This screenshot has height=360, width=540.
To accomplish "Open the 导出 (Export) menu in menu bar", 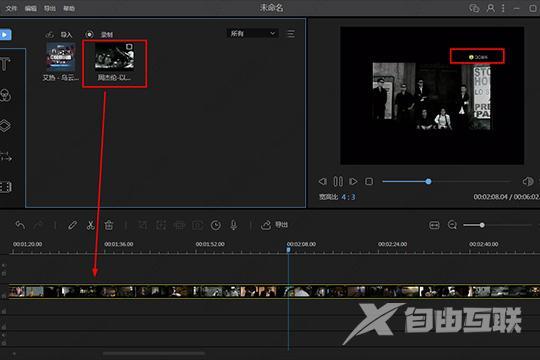I will pyautogui.click(x=50, y=8).
